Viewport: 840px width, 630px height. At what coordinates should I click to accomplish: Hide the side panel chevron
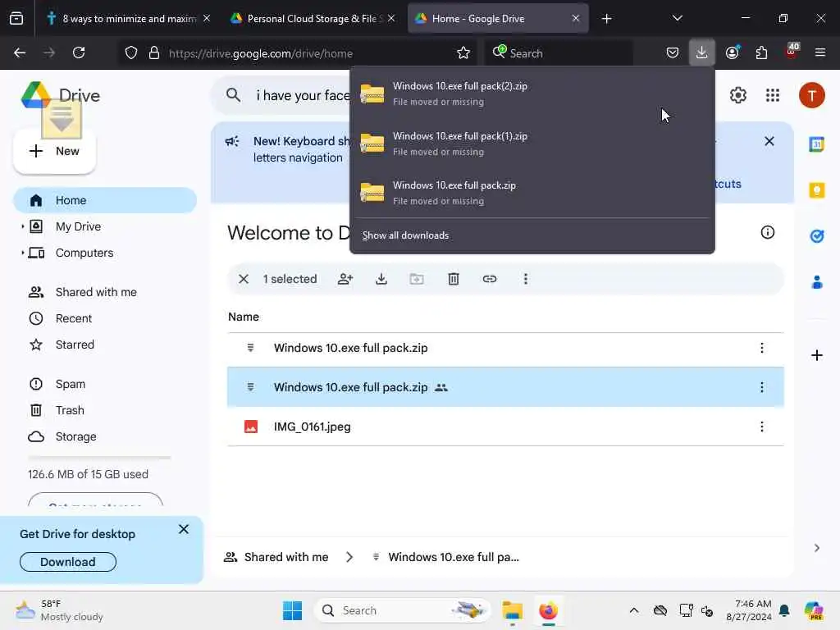click(x=816, y=547)
